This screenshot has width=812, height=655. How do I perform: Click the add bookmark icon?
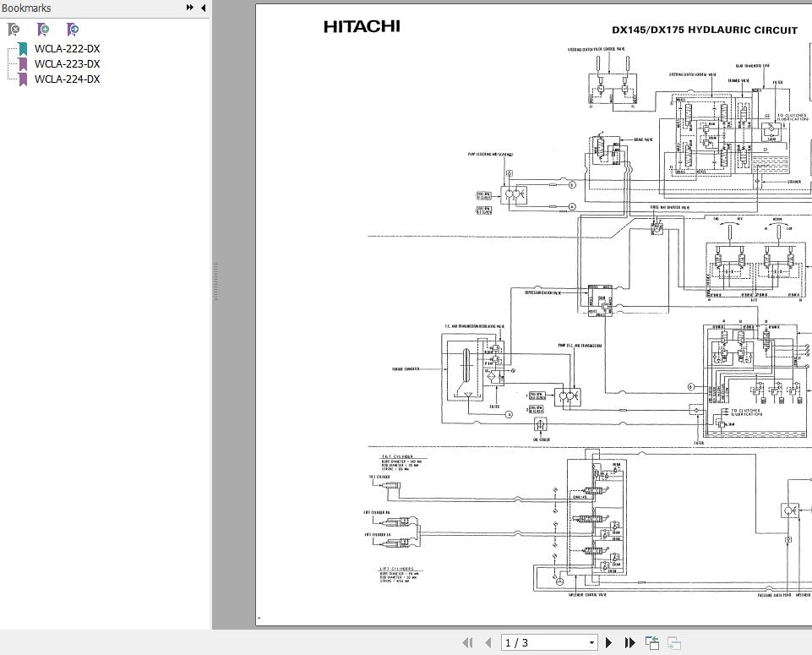[x=43, y=30]
